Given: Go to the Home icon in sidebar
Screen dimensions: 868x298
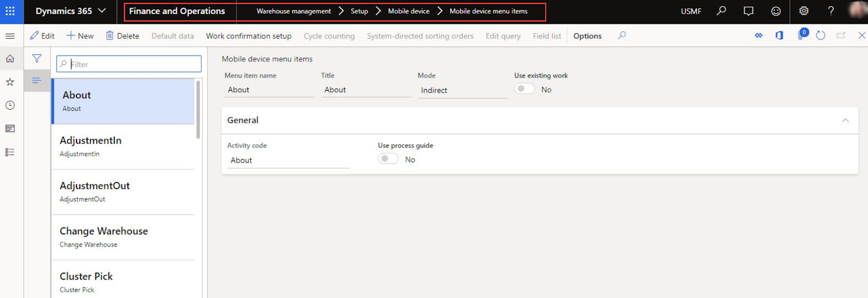Looking at the screenshot, I should click(x=10, y=59).
